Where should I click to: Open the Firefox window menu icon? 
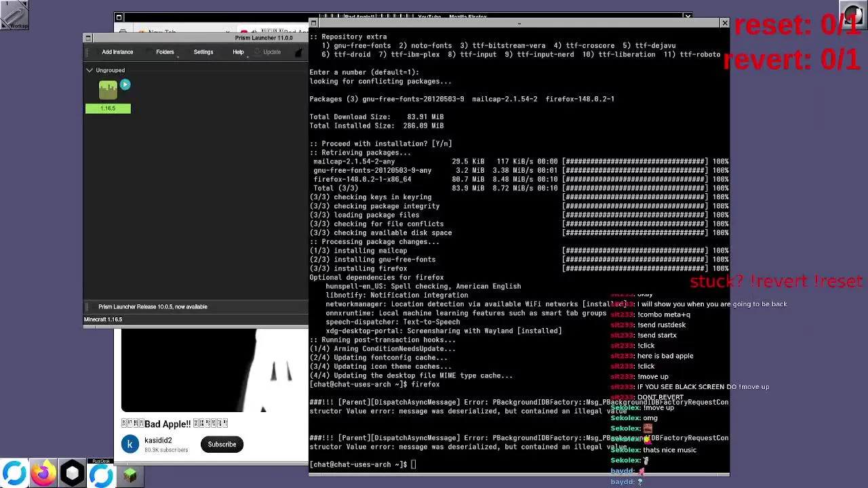tap(119, 18)
